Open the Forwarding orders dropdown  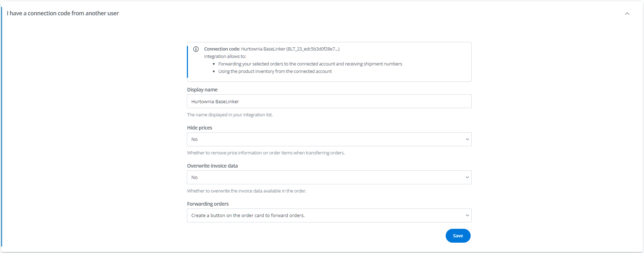click(329, 216)
